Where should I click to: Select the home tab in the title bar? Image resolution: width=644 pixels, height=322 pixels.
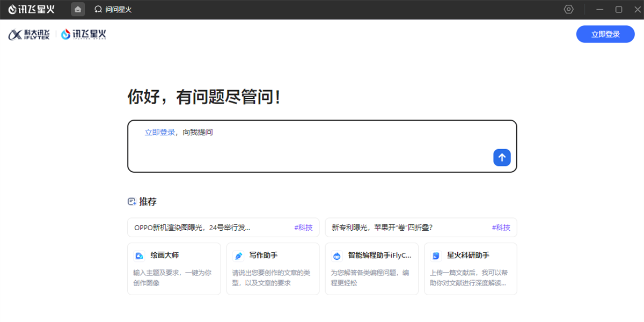click(x=77, y=9)
